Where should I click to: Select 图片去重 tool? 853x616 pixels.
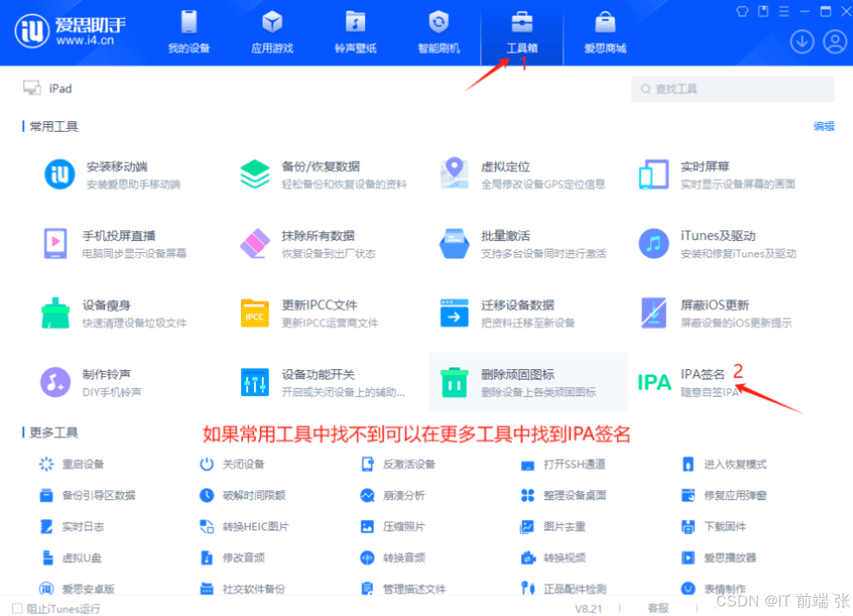pyautogui.click(x=553, y=526)
